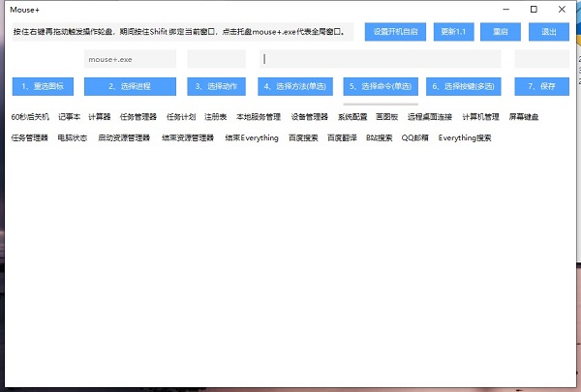Choose the 百度翻译 command

(x=342, y=138)
